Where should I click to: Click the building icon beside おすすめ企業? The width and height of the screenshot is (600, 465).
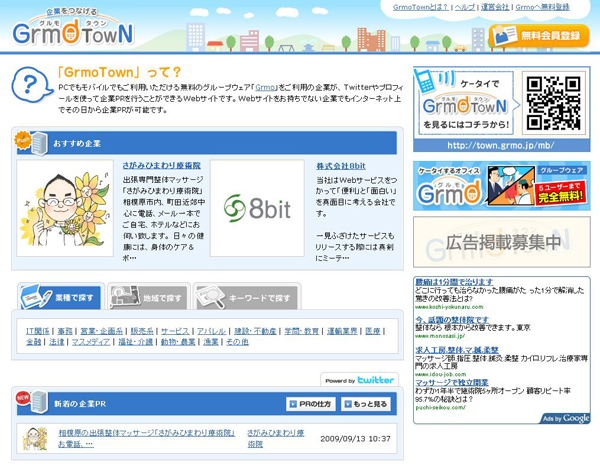(x=39, y=143)
